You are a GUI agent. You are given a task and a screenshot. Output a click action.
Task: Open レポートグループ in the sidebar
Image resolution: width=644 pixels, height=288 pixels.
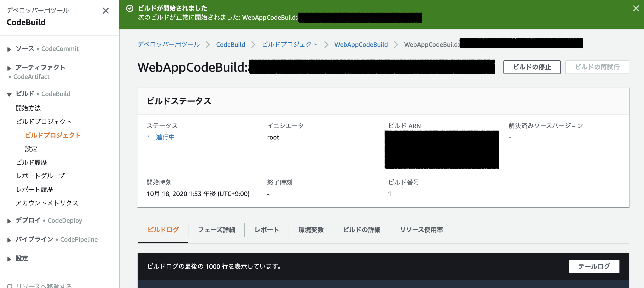tap(40, 176)
